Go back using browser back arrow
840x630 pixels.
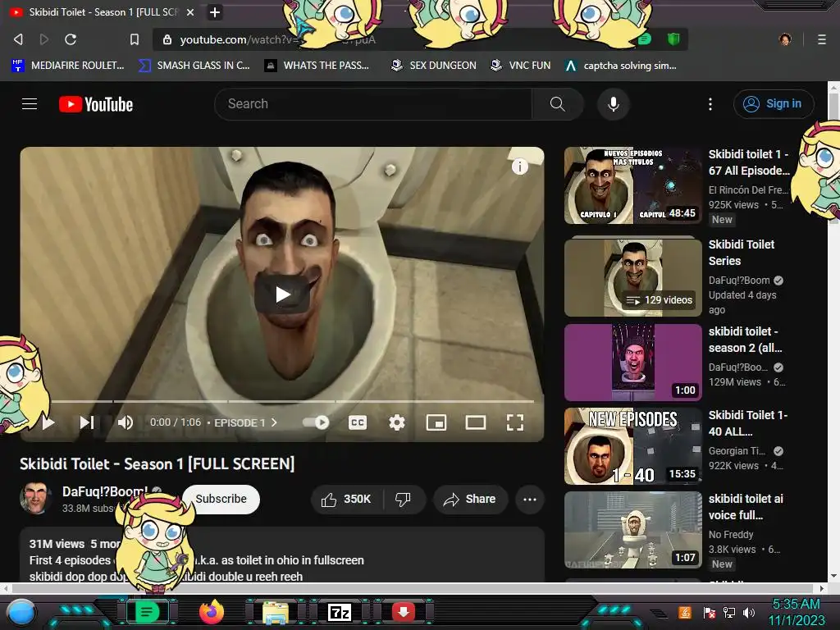click(18, 39)
